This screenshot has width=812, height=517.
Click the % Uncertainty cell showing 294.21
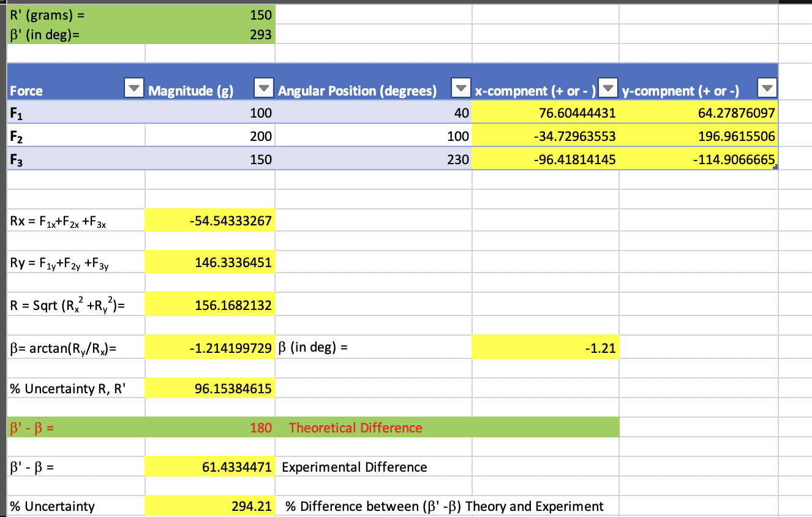pos(208,507)
